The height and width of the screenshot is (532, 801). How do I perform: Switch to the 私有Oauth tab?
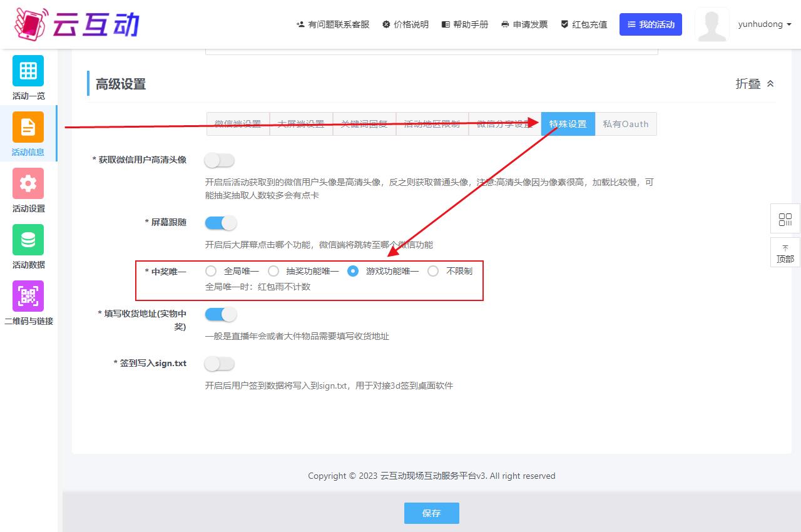point(625,124)
